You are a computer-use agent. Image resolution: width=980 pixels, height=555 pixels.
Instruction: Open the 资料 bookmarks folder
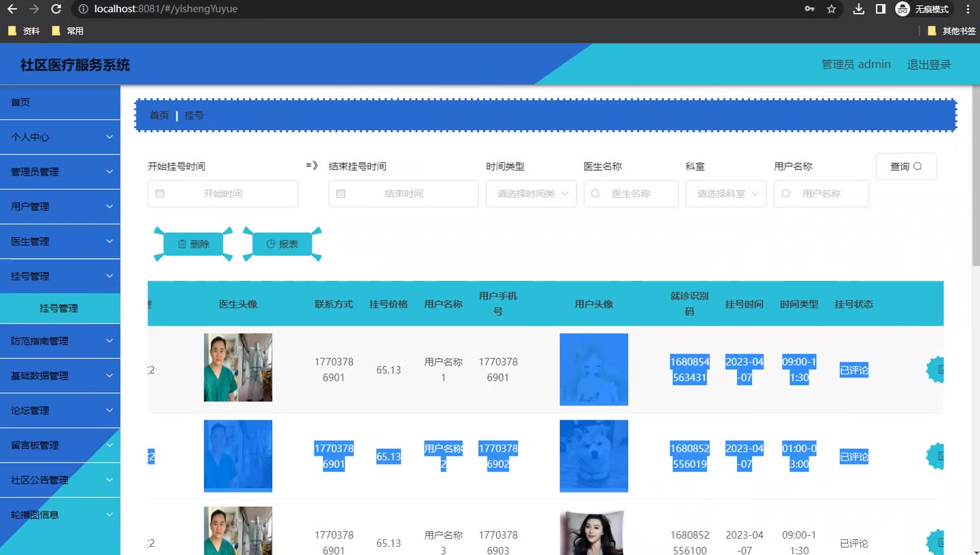24,31
